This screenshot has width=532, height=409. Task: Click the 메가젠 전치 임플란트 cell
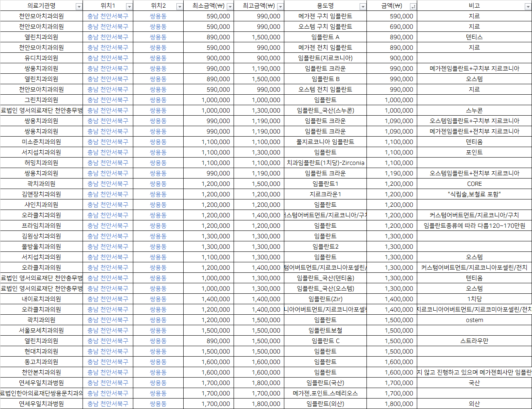coord(325,48)
